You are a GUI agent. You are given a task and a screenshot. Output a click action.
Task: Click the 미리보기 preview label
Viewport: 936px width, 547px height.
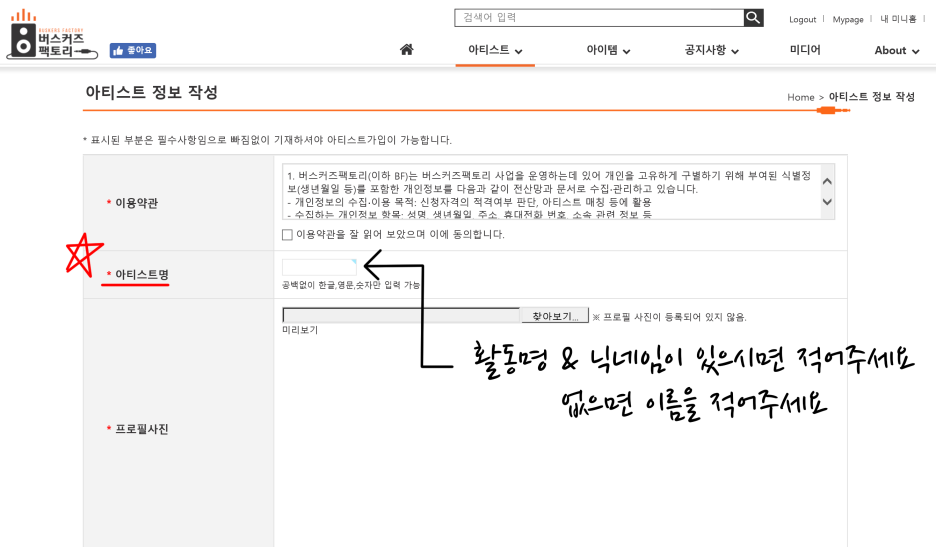(300, 330)
